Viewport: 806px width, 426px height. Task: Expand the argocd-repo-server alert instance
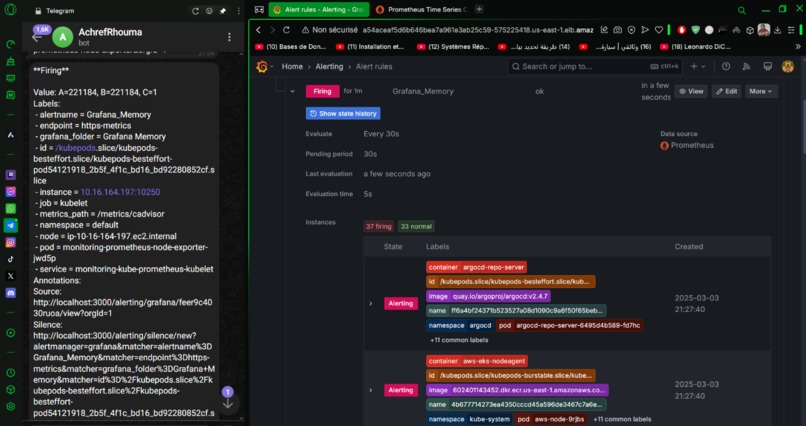click(371, 304)
